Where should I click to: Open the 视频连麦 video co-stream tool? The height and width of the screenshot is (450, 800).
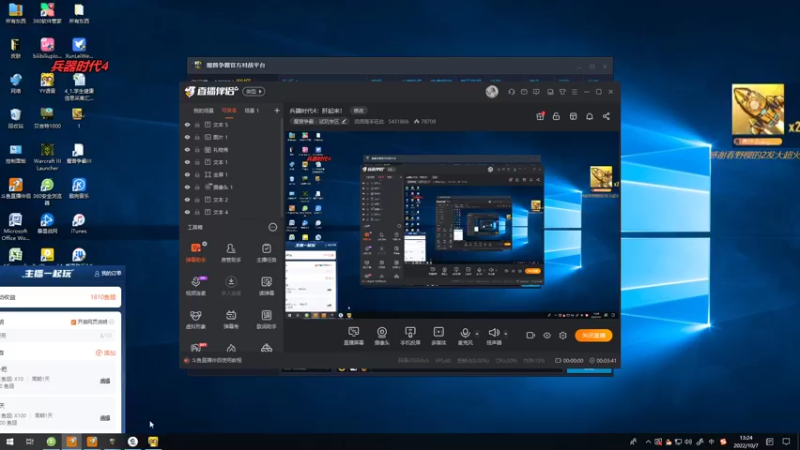196,286
